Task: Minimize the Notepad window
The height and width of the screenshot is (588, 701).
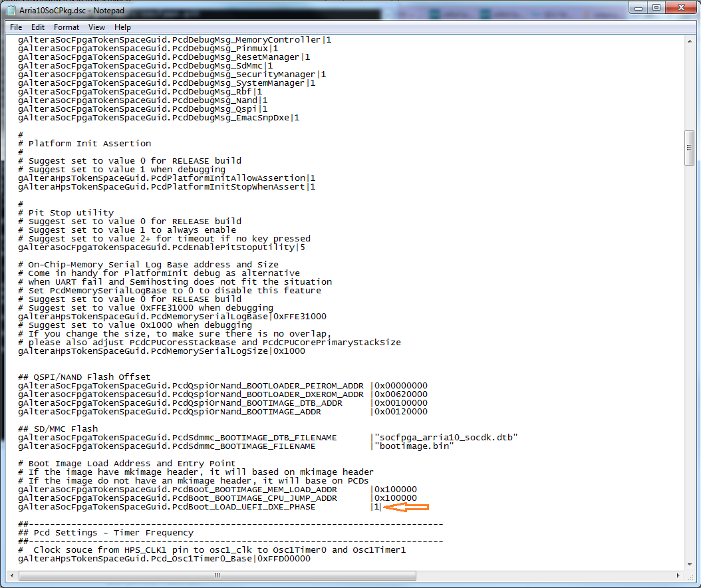Action: pyautogui.click(x=638, y=7)
